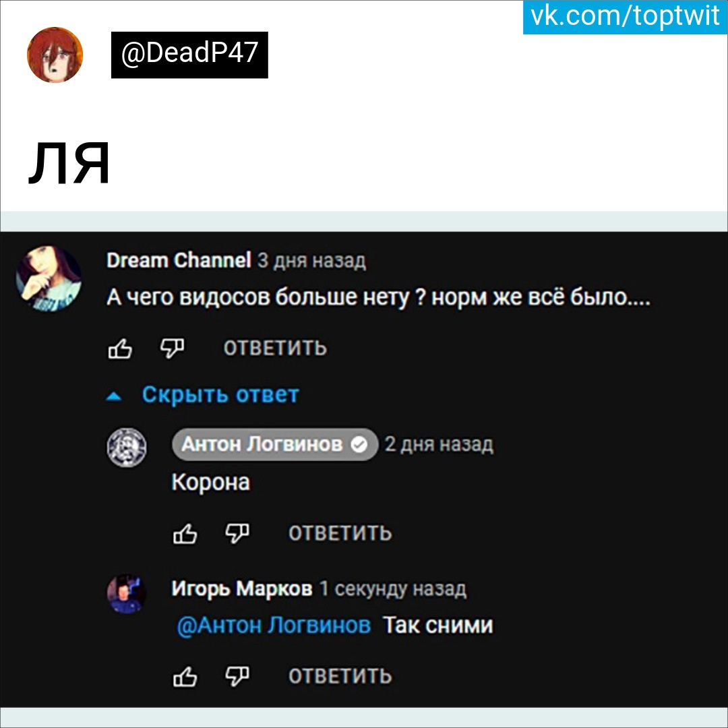Viewport: 728px width, 728px height.
Task: Click ОТВЕТИТЬ under 'Так сними' reply
Action: 340,676
